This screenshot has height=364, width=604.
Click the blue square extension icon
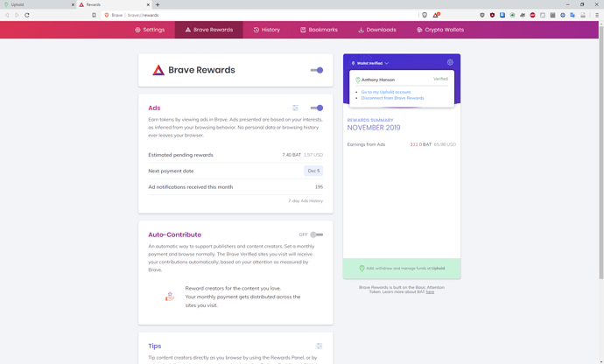pyautogui.click(x=502, y=15)
